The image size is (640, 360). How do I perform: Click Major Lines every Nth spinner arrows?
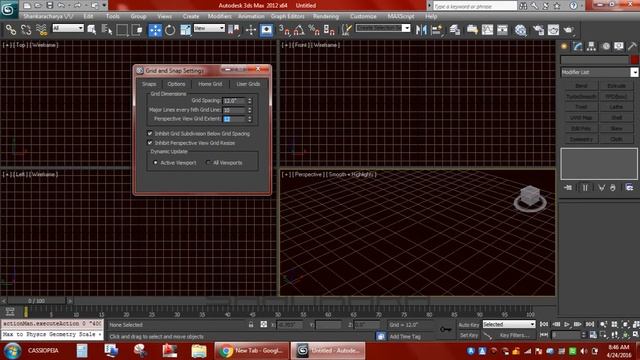click(250, 110)
